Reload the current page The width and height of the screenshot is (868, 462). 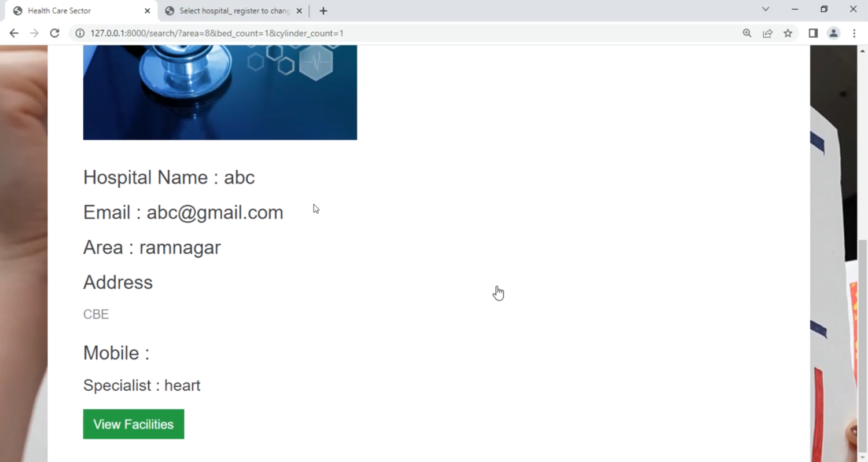pyautogui.click(x=54, y=33)
